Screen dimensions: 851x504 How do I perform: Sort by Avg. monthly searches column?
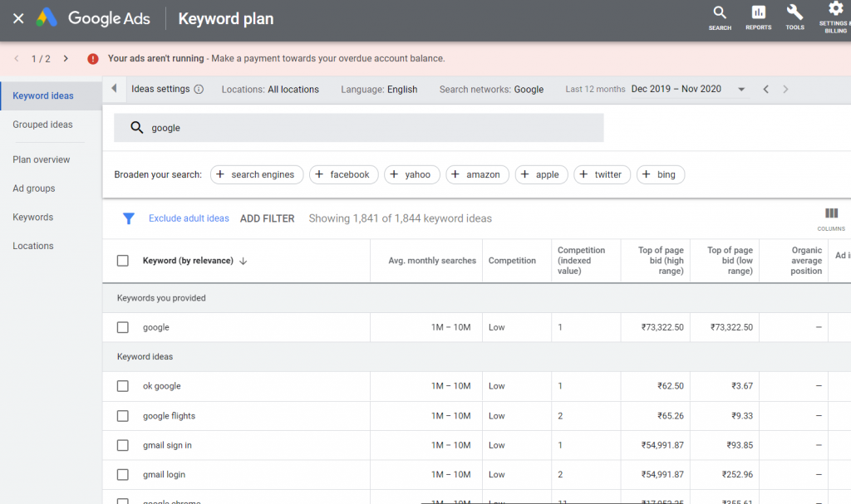pyautogui.click(x=432, y=261)
